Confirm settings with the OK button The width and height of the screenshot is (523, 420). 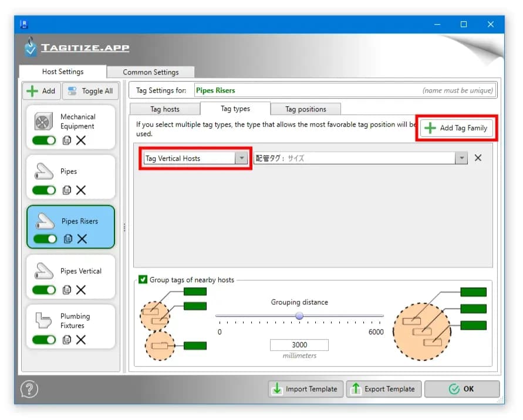(462, 389)
